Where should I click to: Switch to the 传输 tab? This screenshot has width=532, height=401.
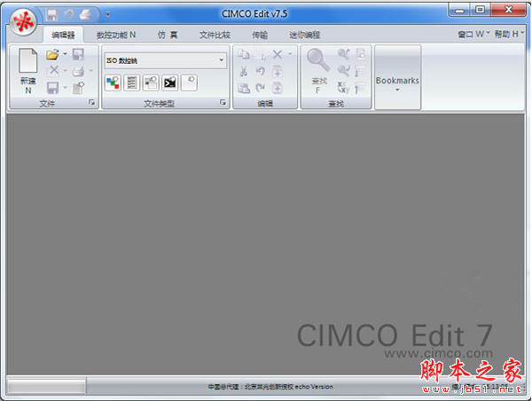coord(260,35)
